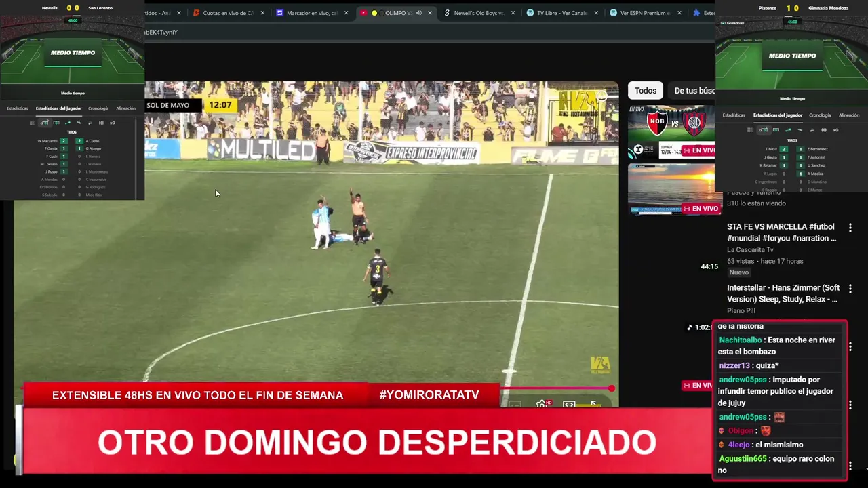Screen dimensions: 868x488
Task: Open Estadísticas tab in Platense widget
Action: 734,115
